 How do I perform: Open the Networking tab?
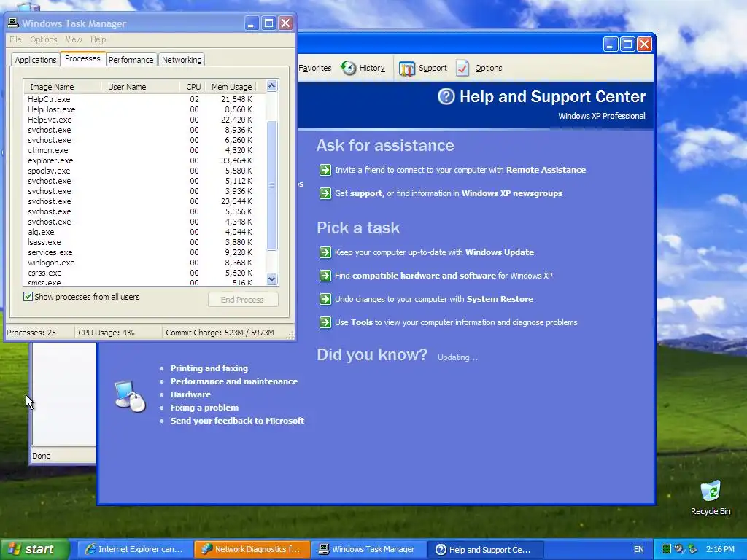pos(182,60)
